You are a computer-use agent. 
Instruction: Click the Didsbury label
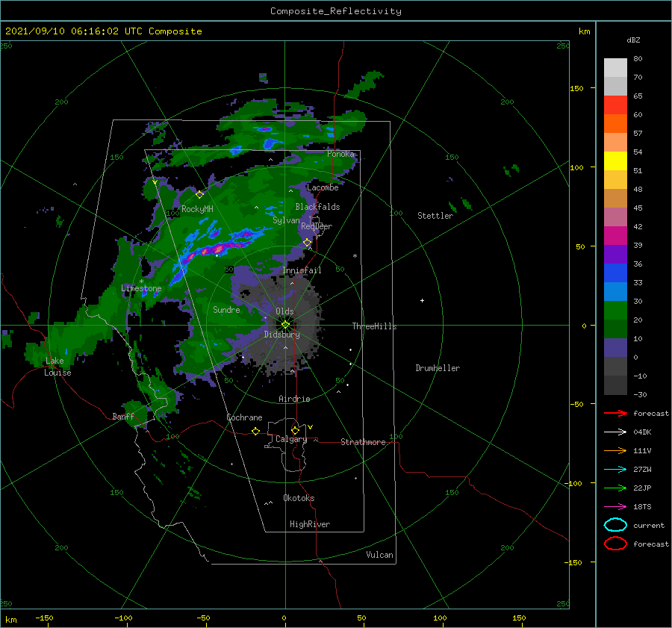click(281, 335)
